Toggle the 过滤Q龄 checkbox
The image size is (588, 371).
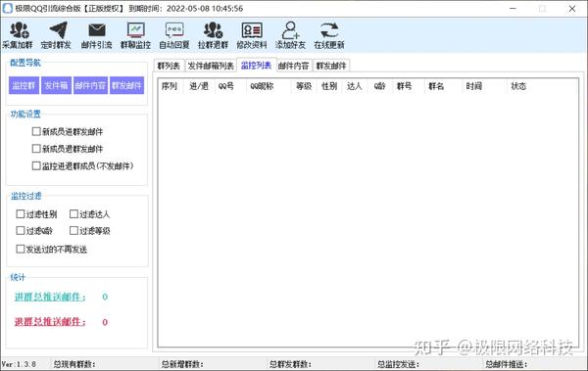pyautogui.click(x=21, y=230)
